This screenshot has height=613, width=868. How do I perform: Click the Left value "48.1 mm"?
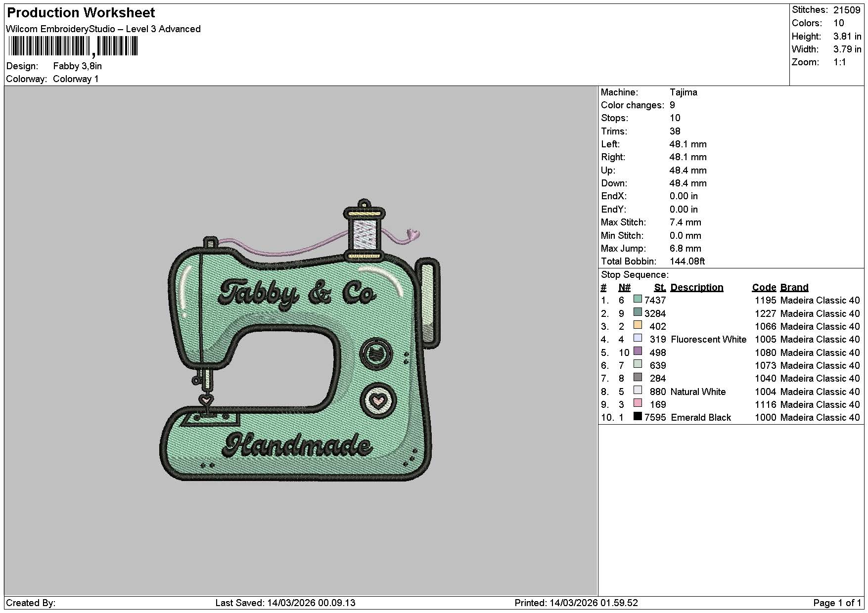(x=688, y=144)
